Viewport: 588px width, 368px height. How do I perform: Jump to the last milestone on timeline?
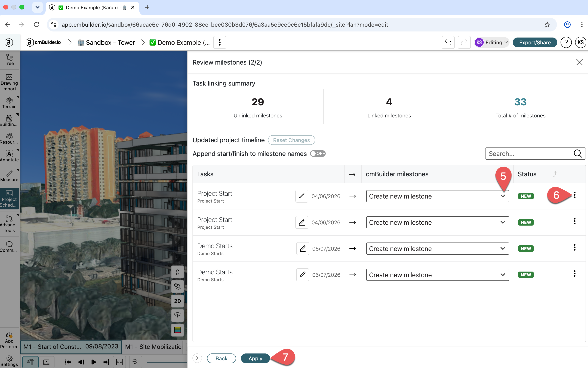(x=106, y=362)
